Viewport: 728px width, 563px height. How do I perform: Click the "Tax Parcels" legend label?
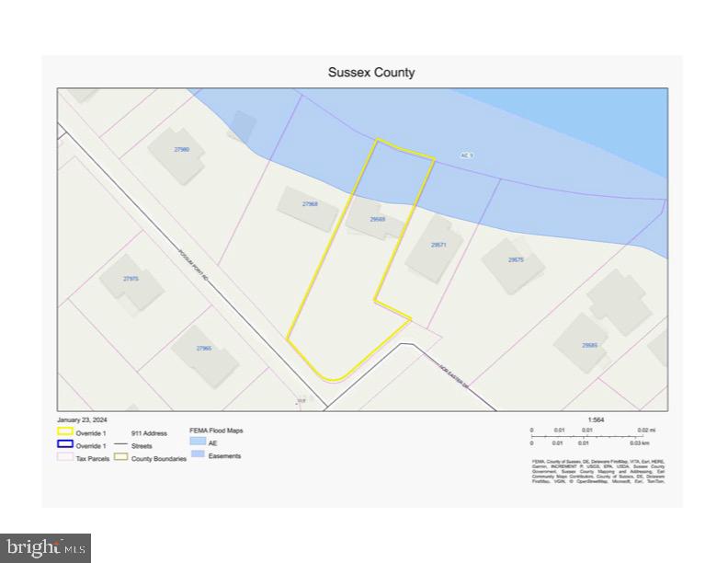pos(93,459)
